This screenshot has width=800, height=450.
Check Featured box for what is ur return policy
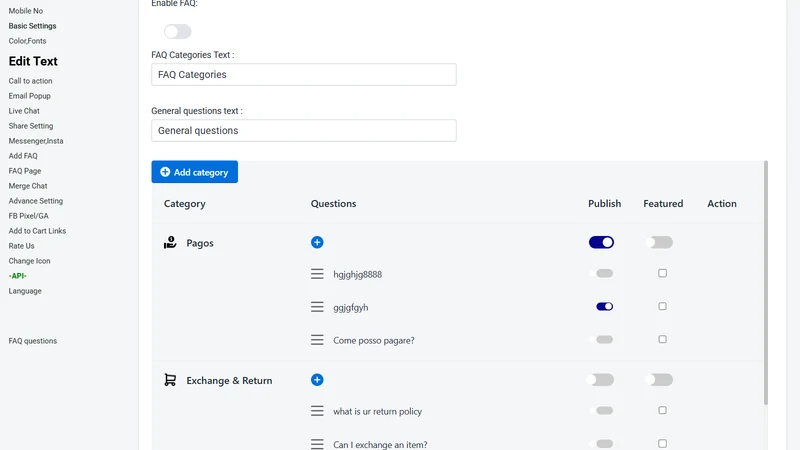[662, 410]
